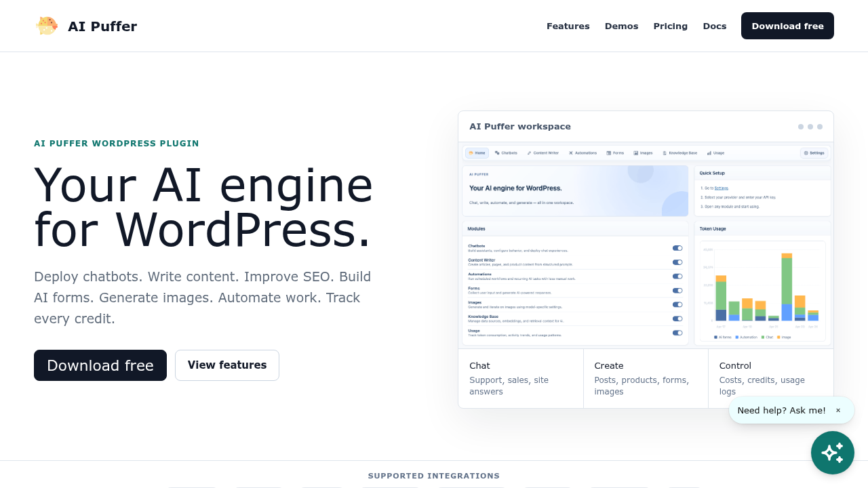Click the Image legend color swatch

point(779,337)
